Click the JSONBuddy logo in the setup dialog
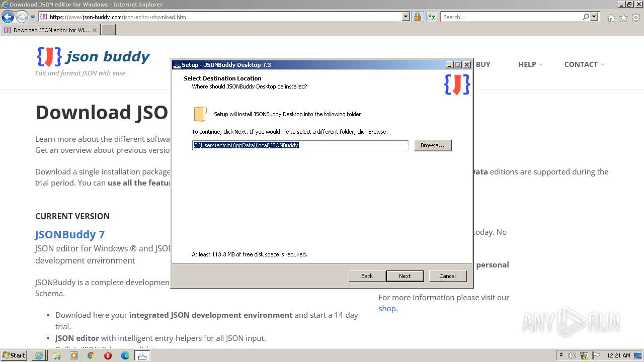Screen dimensions: 644x362 click(x=457, y=84)
